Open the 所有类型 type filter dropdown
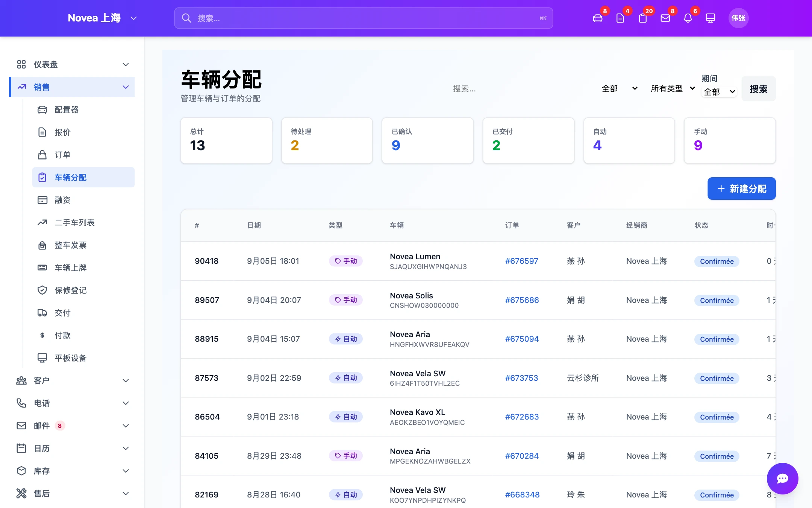The image size is (812, 508). [673, 88]
